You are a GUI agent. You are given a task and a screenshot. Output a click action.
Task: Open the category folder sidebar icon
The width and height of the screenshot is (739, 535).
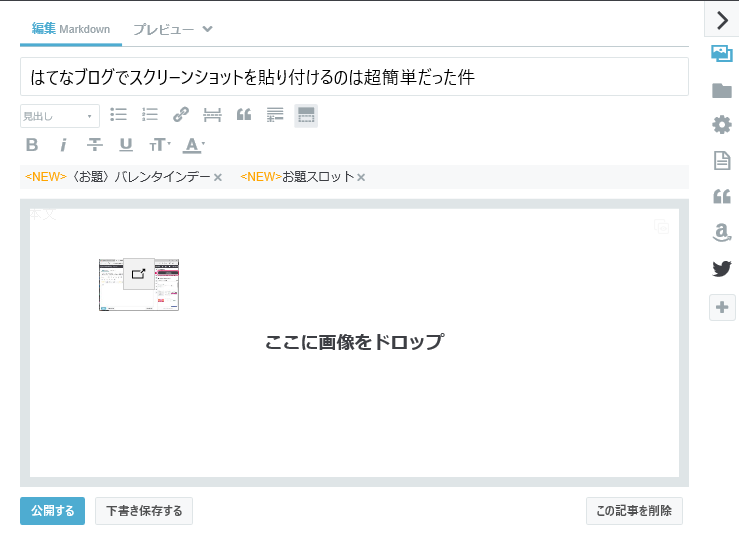coord(722,90)
